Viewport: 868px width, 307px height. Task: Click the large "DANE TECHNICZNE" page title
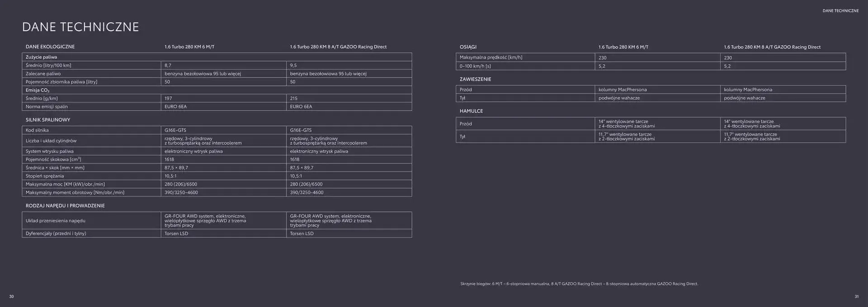[x=80, y=27]
